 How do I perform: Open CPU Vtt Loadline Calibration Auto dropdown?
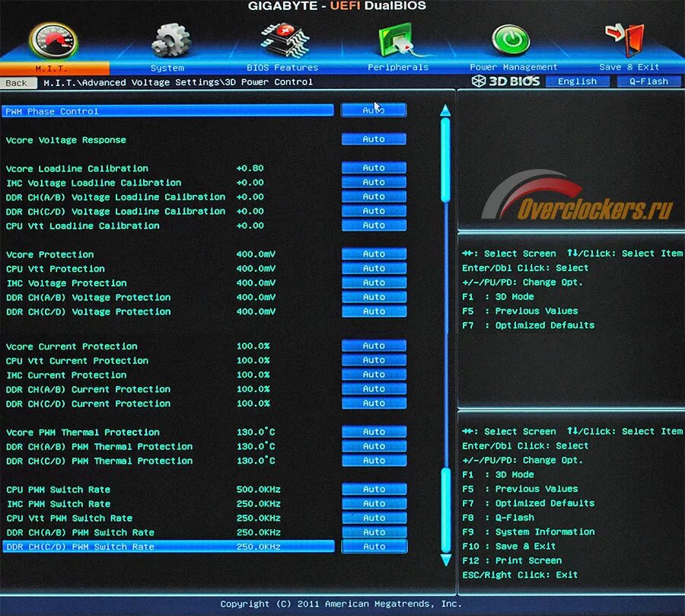pos(374,225)
